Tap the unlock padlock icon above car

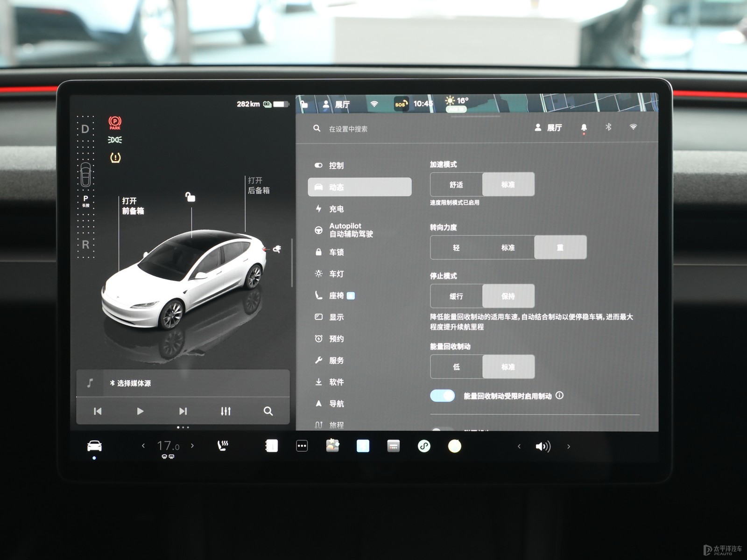pyautogui.click(x=190, y=197)
